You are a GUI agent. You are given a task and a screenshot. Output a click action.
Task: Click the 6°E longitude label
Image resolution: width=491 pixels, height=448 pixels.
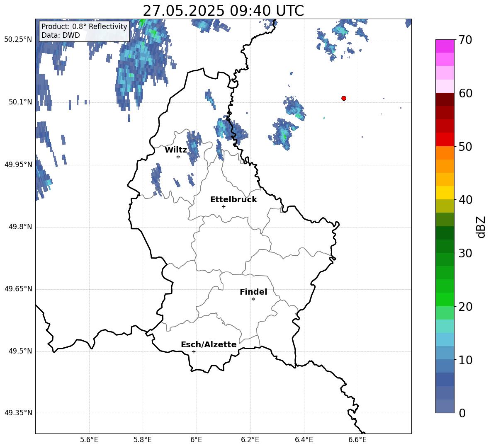point(196,440)
